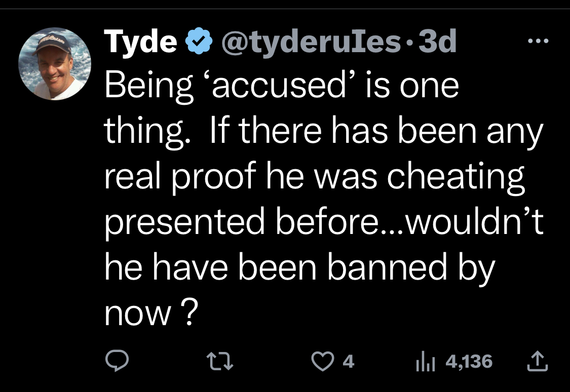Image resolution: width=570 pixels, height=392 pixels.
Task: Click the blue verified checkmark badge
Action: pyautogui.click(x=199, y=41)
